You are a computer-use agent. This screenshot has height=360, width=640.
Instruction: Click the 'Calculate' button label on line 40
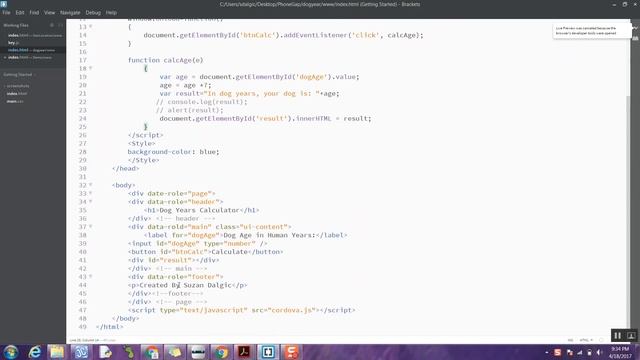(x=229, y=252)
